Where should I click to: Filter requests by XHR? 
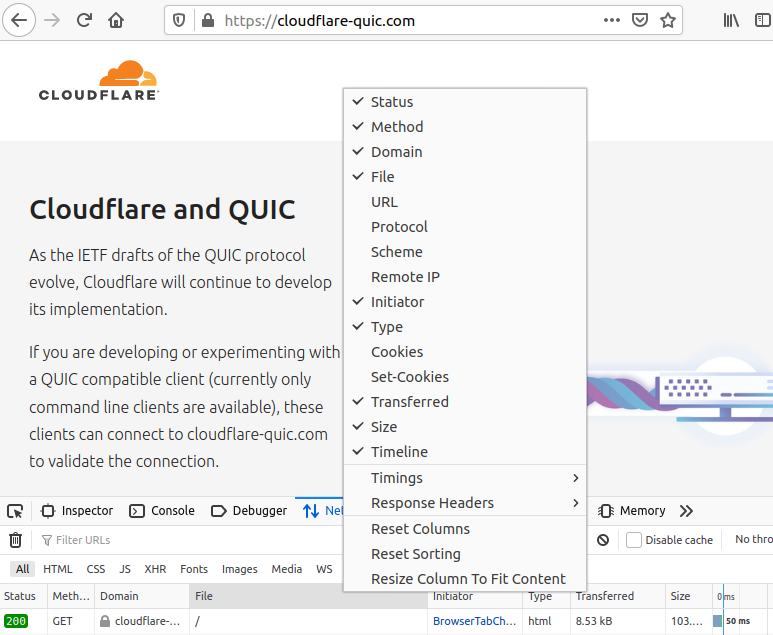pyautogui.click(x=155, y=569)
